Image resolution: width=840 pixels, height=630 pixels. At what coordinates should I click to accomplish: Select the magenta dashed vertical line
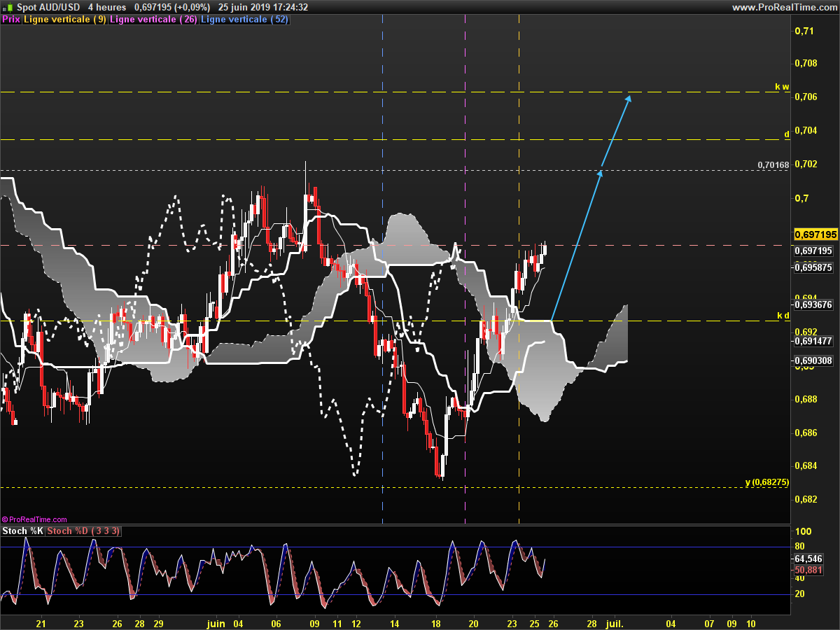[x=465, y=269]
